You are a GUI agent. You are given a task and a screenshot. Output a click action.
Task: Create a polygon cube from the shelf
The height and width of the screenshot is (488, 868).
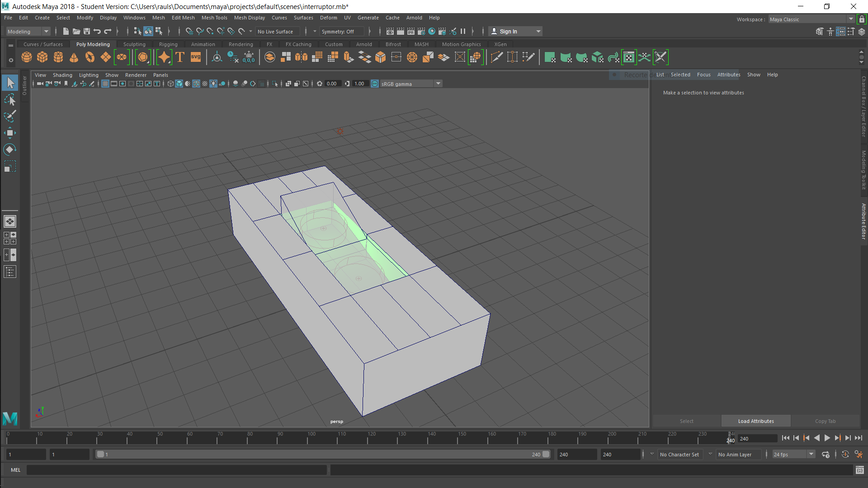pos(42,57)
